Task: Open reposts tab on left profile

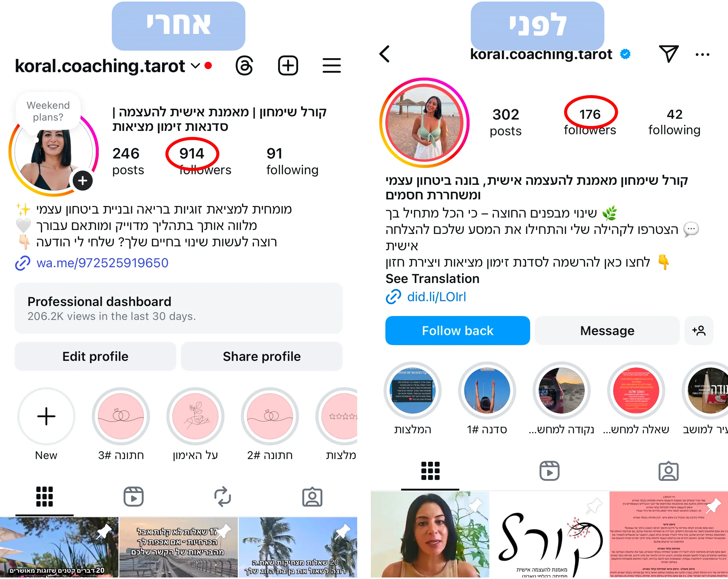Action: tap(223, 496)
